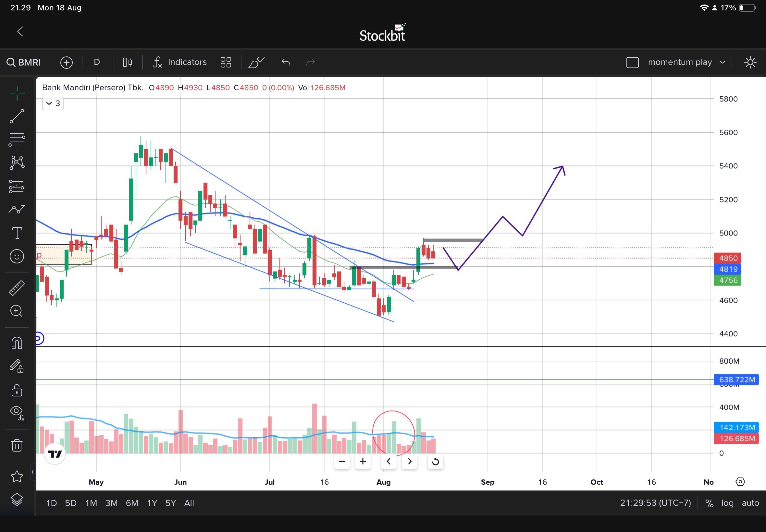
Task: Toggle lock all drawings
Action: (x=17, y=390)
